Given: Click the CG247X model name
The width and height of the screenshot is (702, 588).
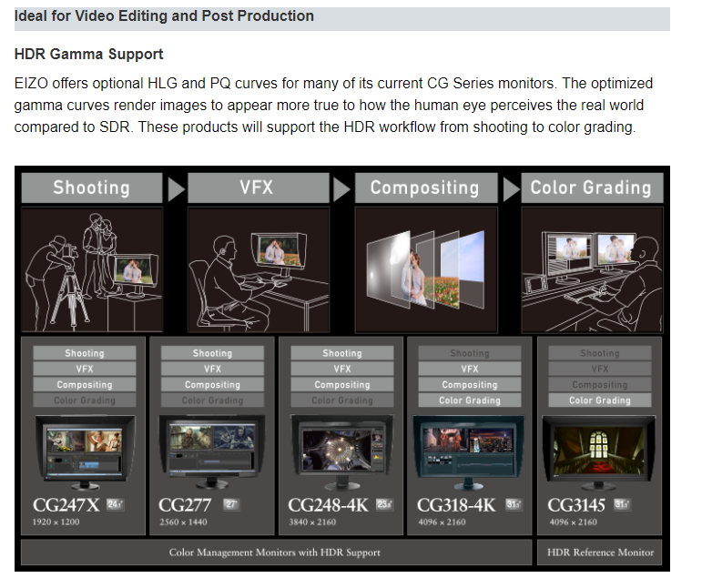Looking at the screenshot, I should (66, 505).
